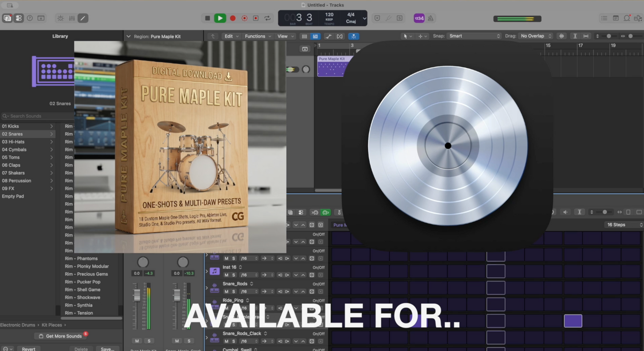Toggle the automation curve icon
The height and width of the screenshot is (351, 644).
tap(328, 36)
